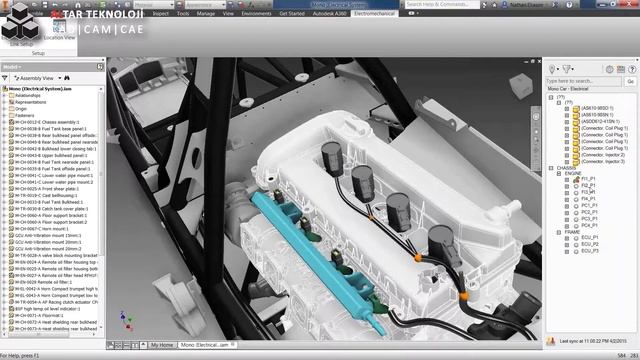Open the Tools ribbon tab
This screenshot has width=640, height=360.
click(183, 13)
